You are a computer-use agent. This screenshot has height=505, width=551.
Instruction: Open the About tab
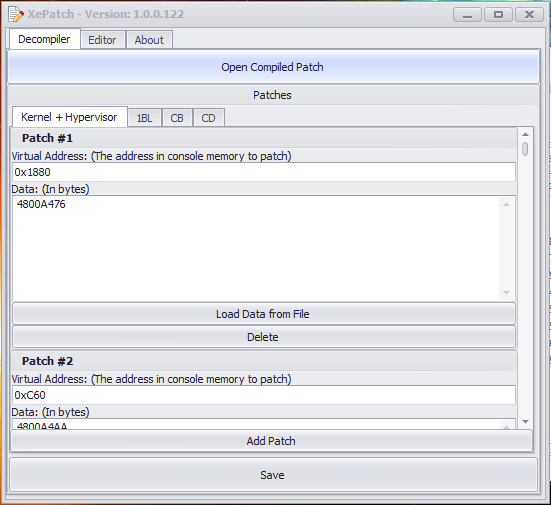[x=149, y=40]
